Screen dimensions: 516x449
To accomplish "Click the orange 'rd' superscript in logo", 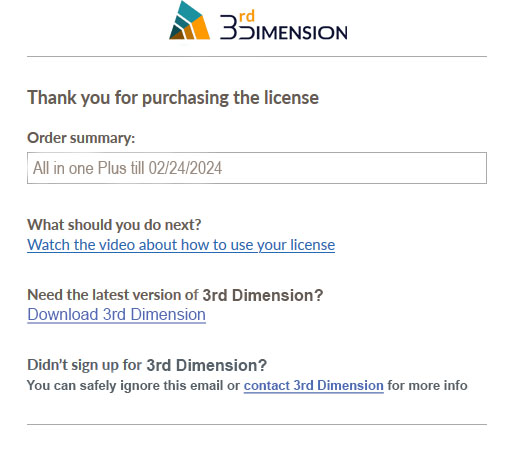I will 247,16.
